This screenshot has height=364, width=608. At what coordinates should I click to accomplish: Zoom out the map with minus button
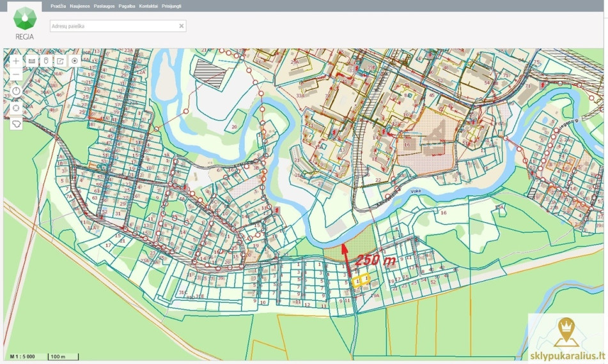16,74
